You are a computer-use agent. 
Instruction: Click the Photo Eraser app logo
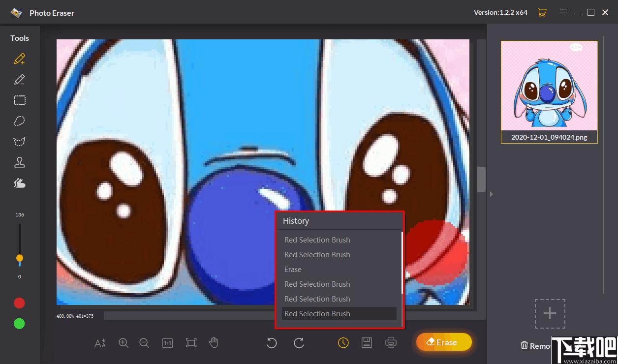click(x=16, y=13)
